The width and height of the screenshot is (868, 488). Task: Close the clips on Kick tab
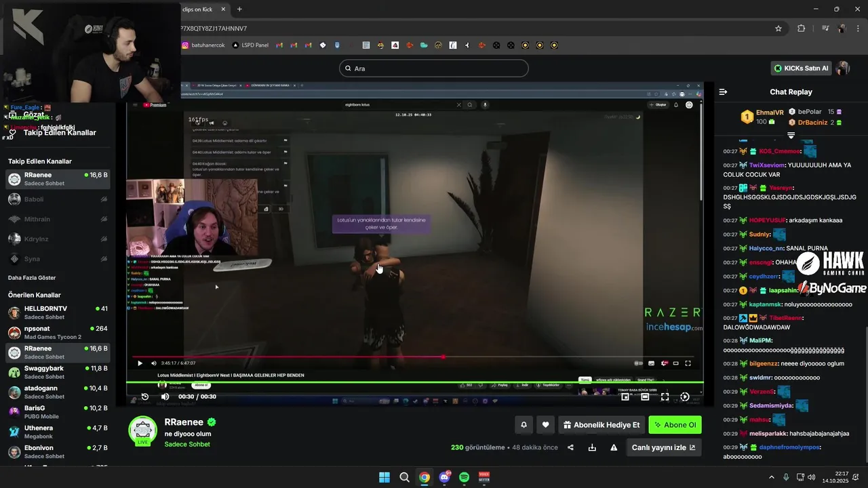pos(224,9)
